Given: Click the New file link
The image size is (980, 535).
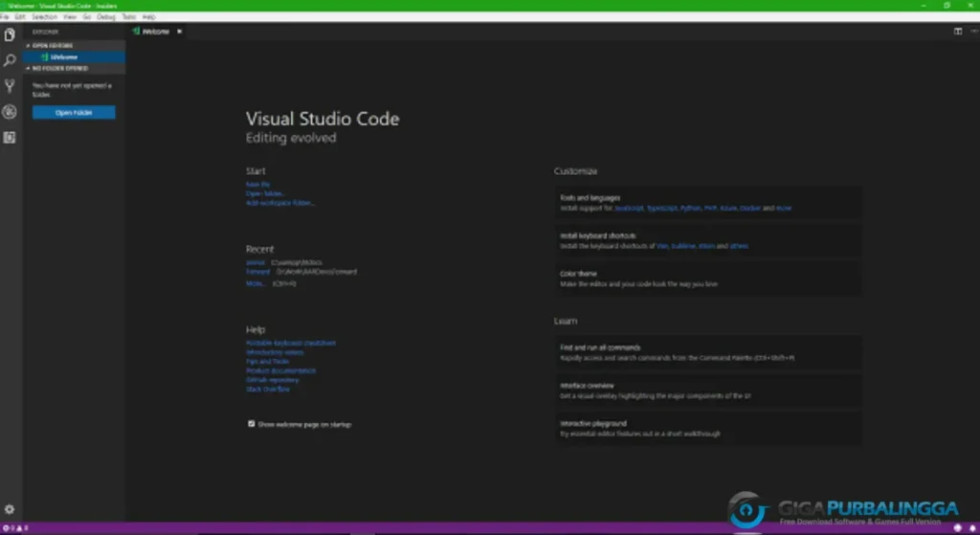Looking at the screenshot, I should [x=258, y=185].
